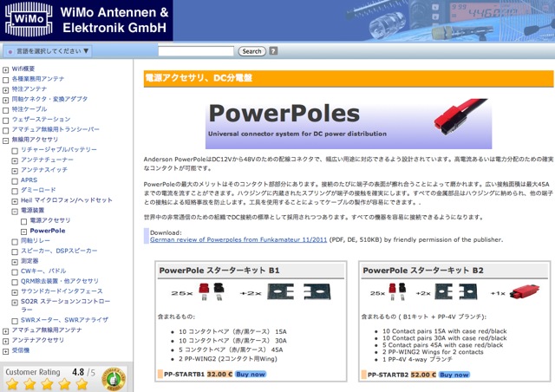Viewport: 555px width, 392px height.
Task: Click PP-4V branch image in B2 kit
Action: point(525,291)
